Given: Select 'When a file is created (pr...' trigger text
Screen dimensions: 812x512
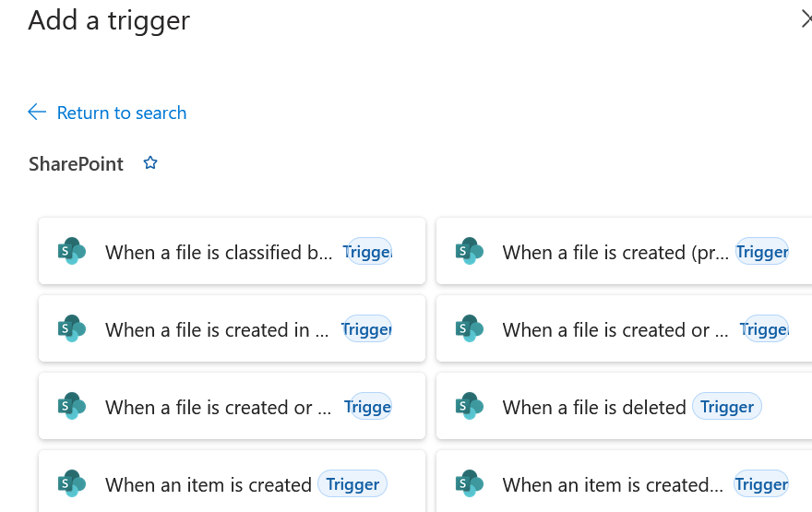Looking at the screenshot, I should click(x=615, y=252).
